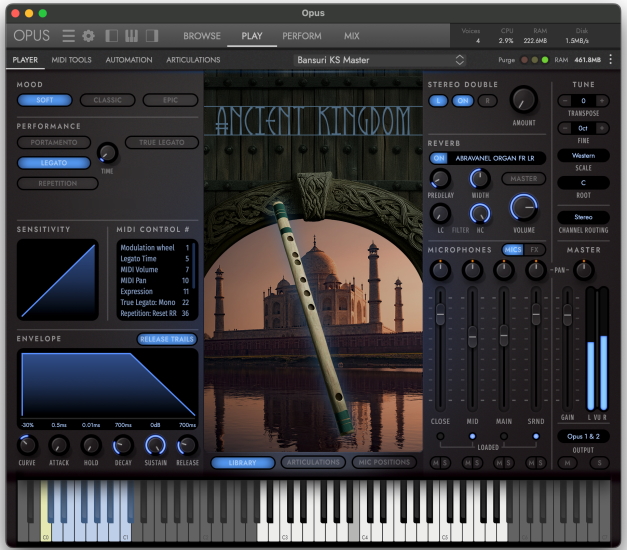Enable the Classic mood
Screen dimensions: 627x550
tap(108, 100)
